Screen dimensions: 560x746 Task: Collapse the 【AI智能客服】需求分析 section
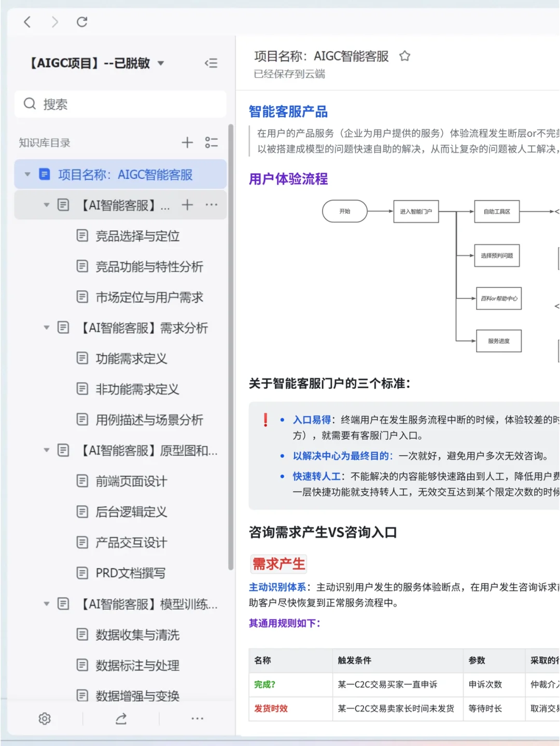click(46, 328)
